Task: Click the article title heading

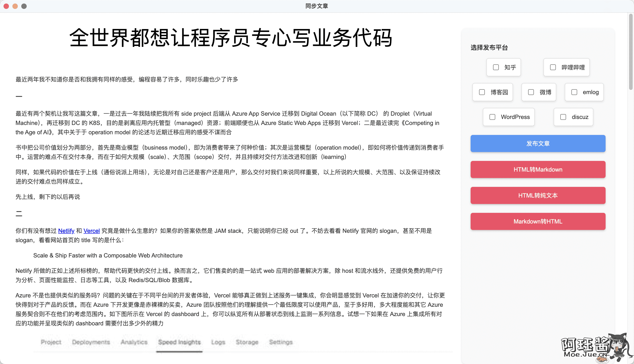Action: 230,38
